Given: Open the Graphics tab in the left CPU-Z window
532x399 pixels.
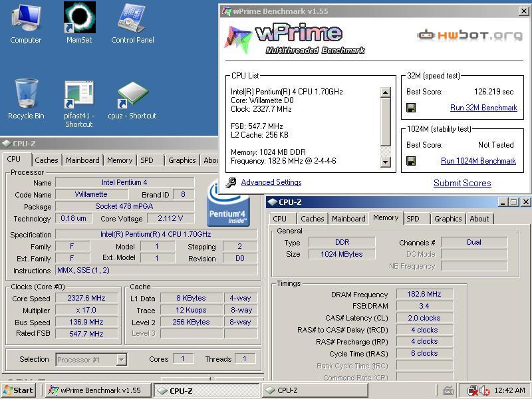Looking at the screenshot, I should point(182,160).
